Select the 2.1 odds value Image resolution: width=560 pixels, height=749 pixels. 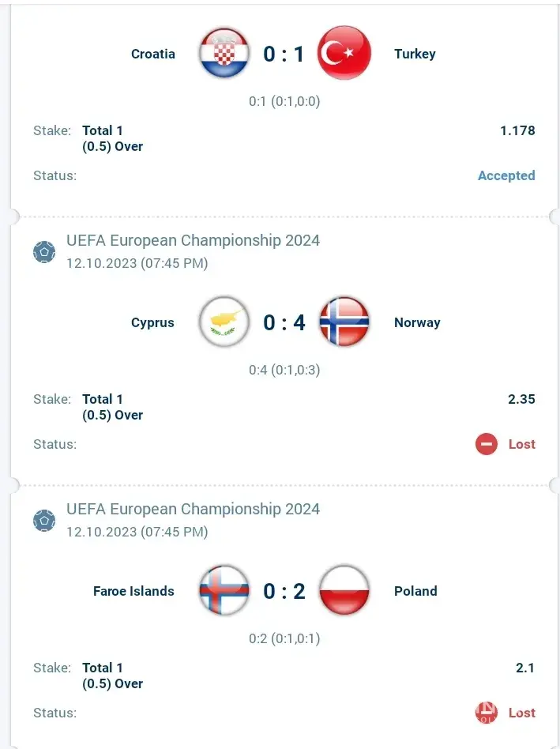pos(525,668)
